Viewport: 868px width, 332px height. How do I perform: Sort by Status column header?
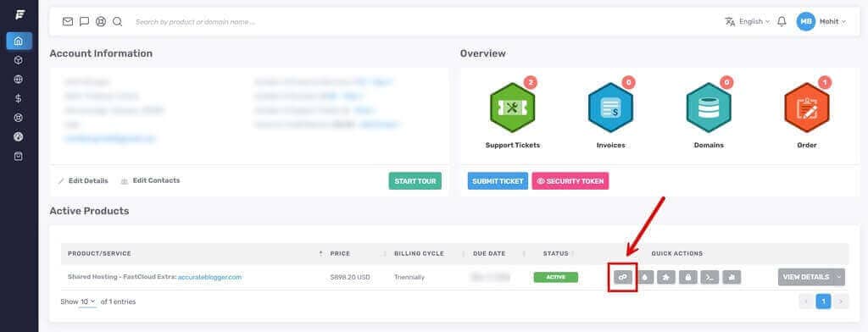pos(556,253)
